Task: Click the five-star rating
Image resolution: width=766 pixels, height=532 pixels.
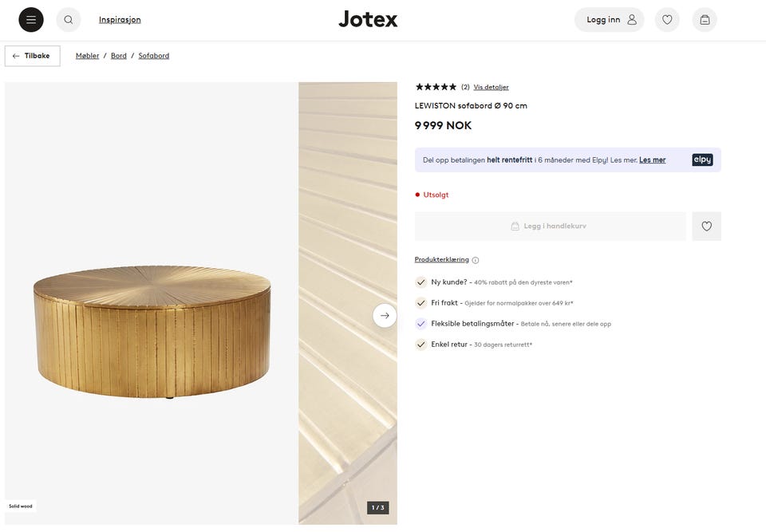Action: [436, 87]
